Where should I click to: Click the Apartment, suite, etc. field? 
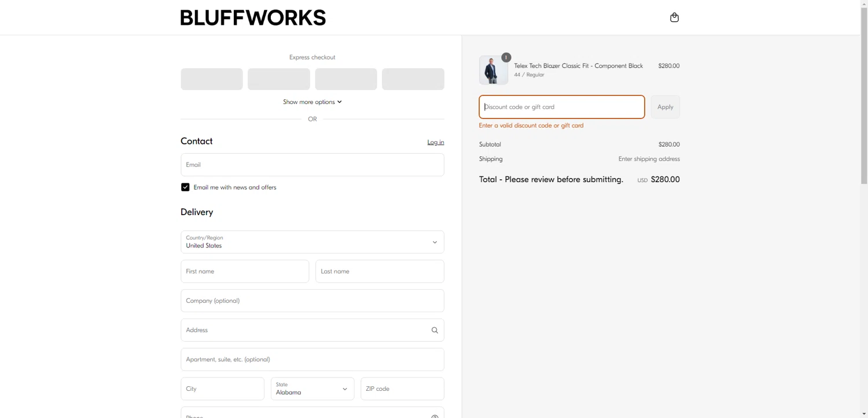pyautogui.click(x=312, y=360)
